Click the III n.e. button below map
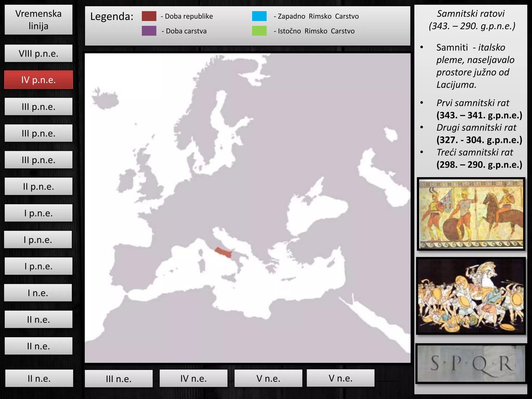This screenshot has height=399, width=532. tap(119, 379)
